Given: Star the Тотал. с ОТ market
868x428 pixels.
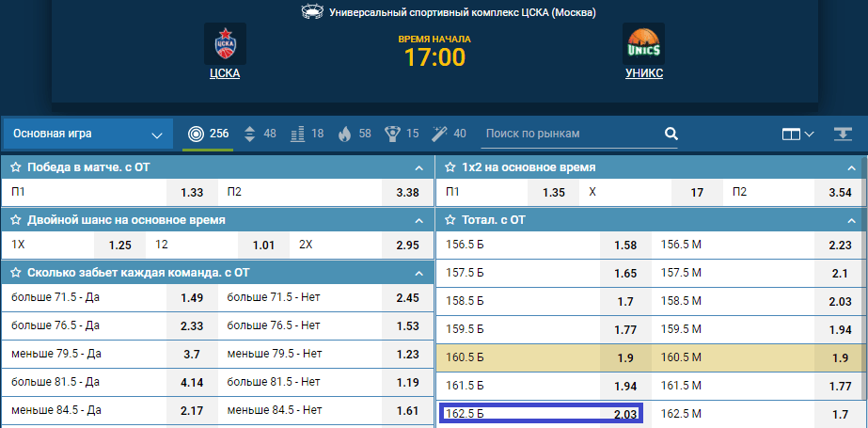Looking at the screenshot, I should [450, 220].
